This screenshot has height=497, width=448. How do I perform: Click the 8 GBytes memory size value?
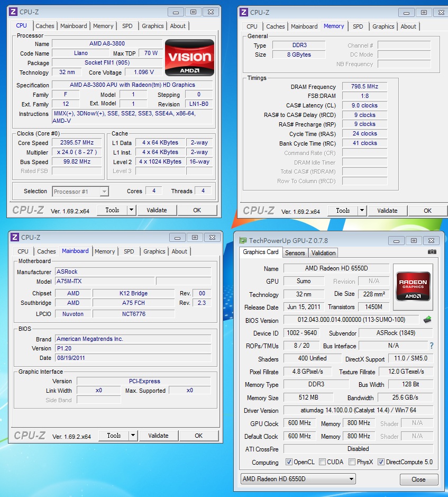(299, 55)
